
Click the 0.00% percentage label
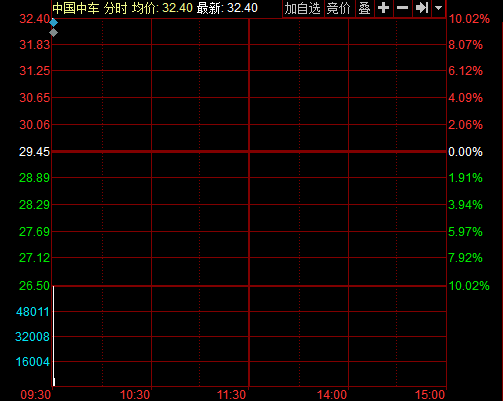click(x=466, y=152)
